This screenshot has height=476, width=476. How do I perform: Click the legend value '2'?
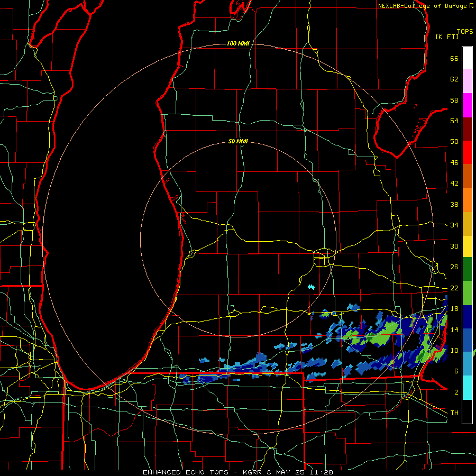[456, 392]
